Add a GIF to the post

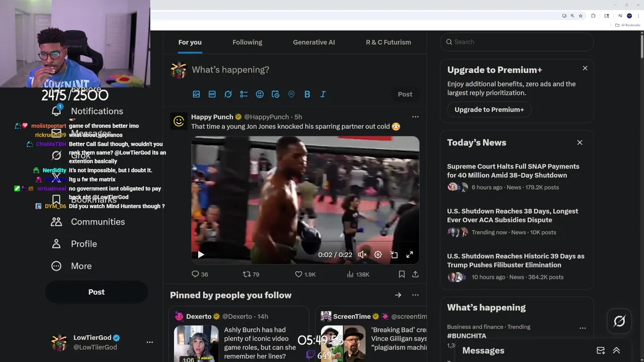[212, 94]
